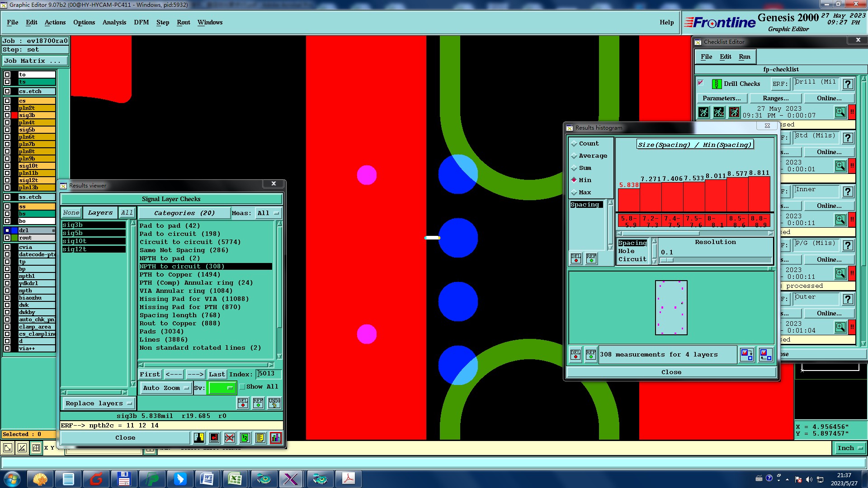Screen dimensions: 868x488
Task: Open the Auto Zoom dropdown
Action: tap(165, 388)
